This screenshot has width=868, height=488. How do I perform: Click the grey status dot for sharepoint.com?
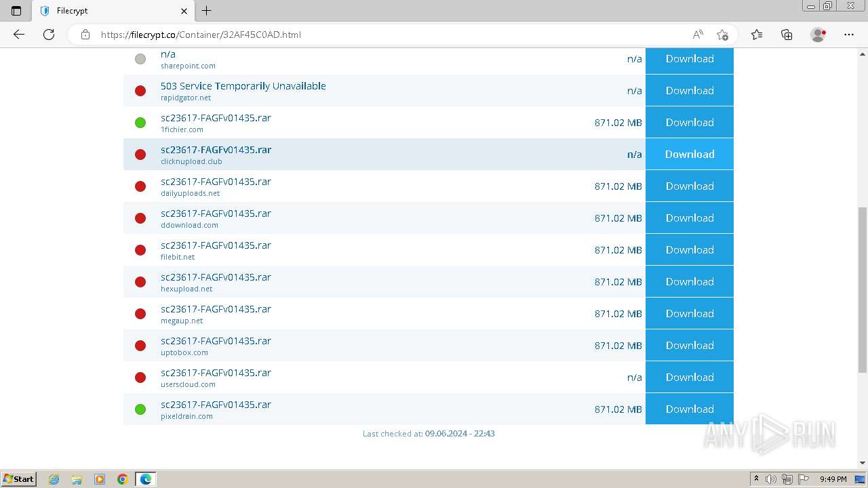[x=140, y=59]
